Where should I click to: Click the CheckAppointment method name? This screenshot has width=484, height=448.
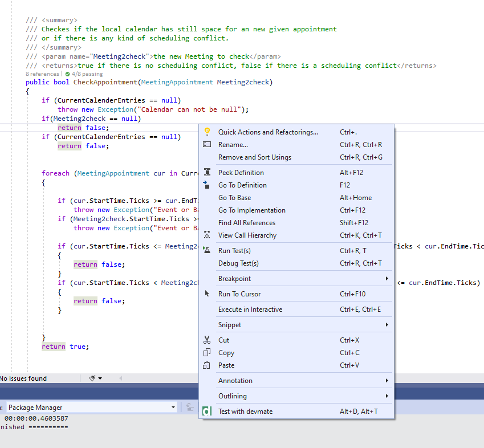pos(105,82)
